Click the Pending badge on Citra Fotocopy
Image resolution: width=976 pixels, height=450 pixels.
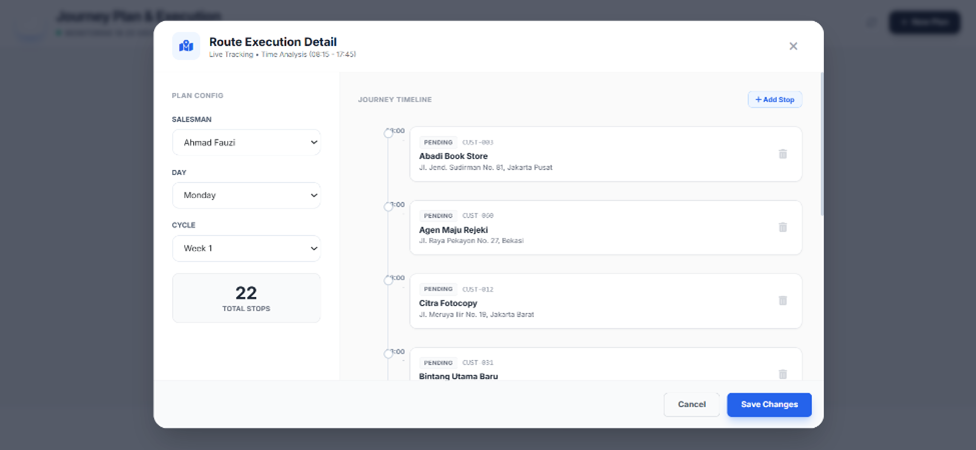[438, 289]
